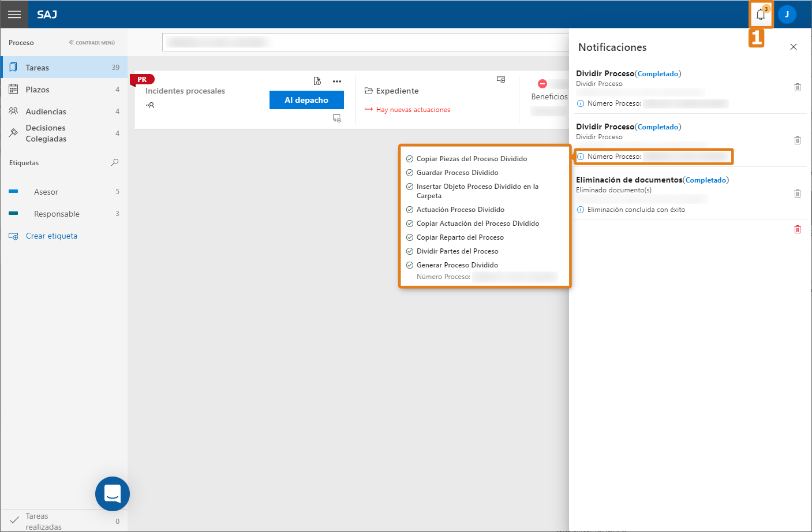The image size is (812, 532).
Task: Select Tareas in the sidebar
Action: coord(64,68)
